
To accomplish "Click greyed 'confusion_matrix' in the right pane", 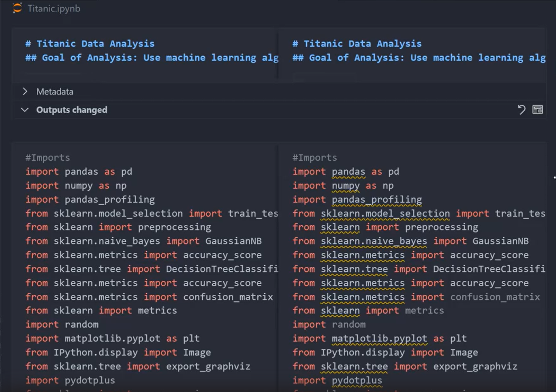I will (495, 297).
